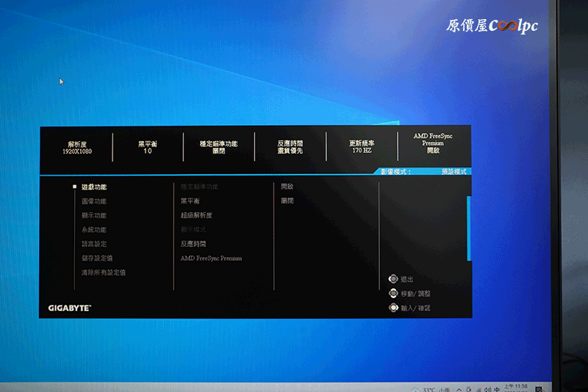Viewport: 588px width, 392px height.
Task: Click the blue OSD scrollbar on the right edge
Action: pos(469,228)
